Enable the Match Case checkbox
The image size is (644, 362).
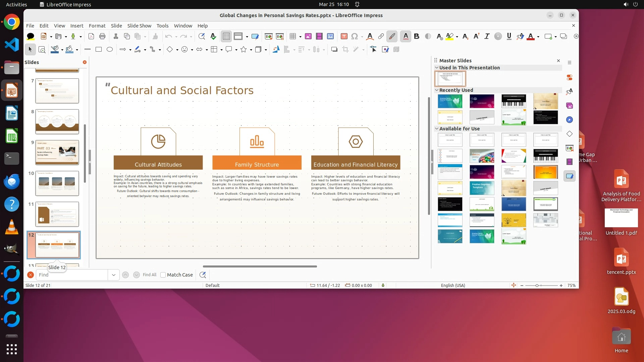click(x=163, y=275)
